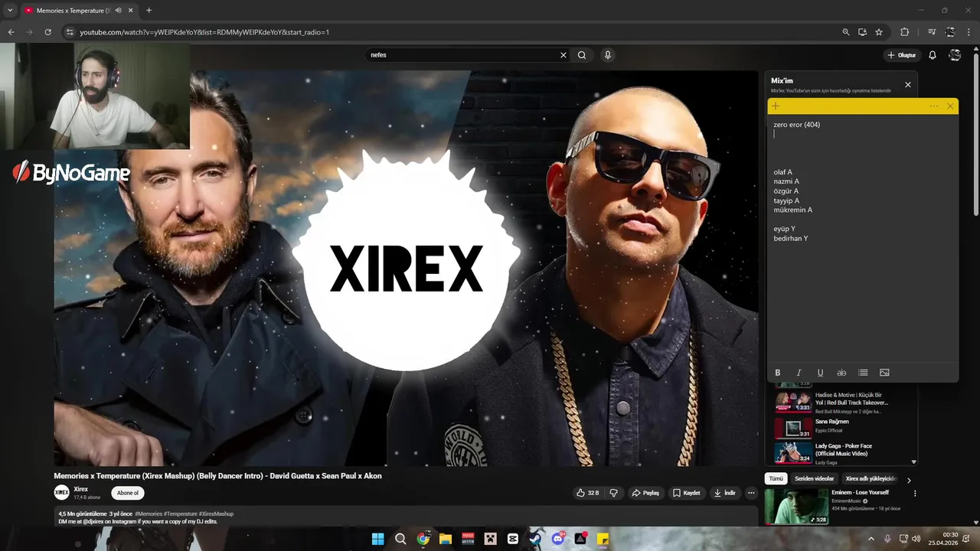The image size is (980, 551).
Task: Play Lady Gaga Poker Face playlist item
Action: 841,452
